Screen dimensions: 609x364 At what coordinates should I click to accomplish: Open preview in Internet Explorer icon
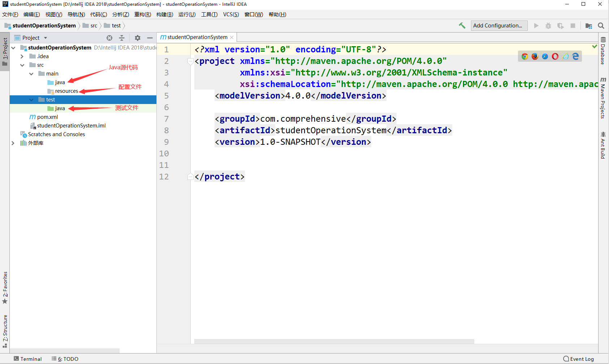565,56
